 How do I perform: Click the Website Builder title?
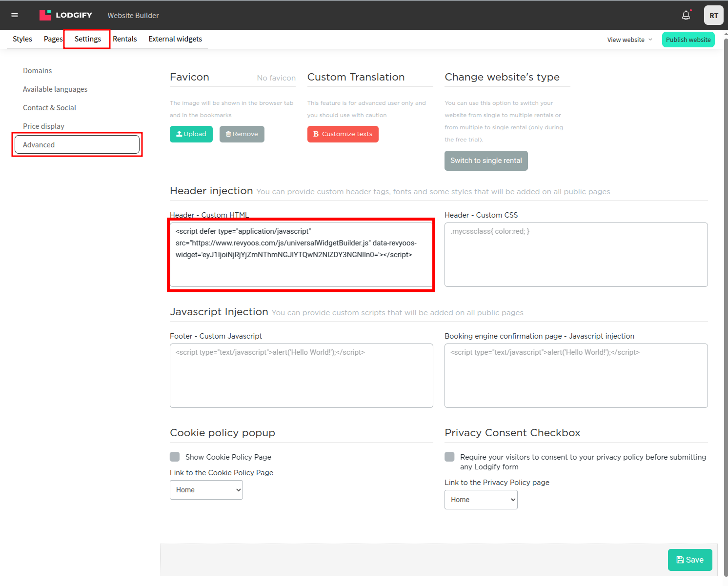point(133,16)
